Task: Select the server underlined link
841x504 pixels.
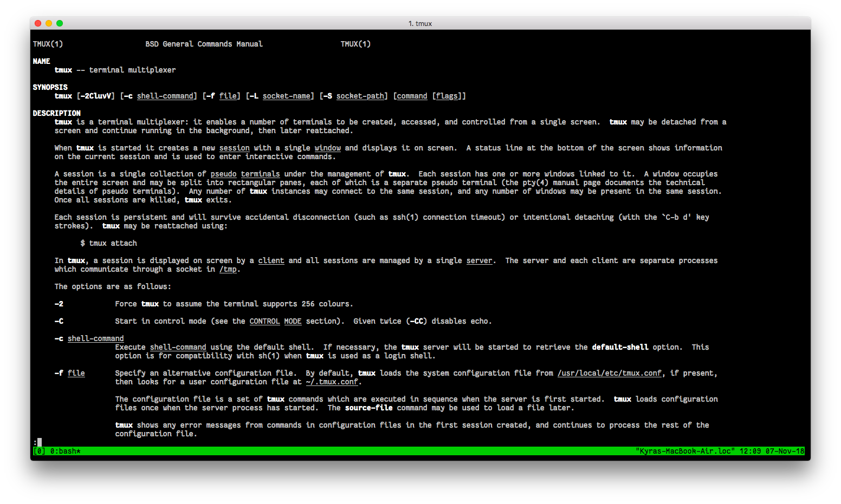Action: pos(479,260)
